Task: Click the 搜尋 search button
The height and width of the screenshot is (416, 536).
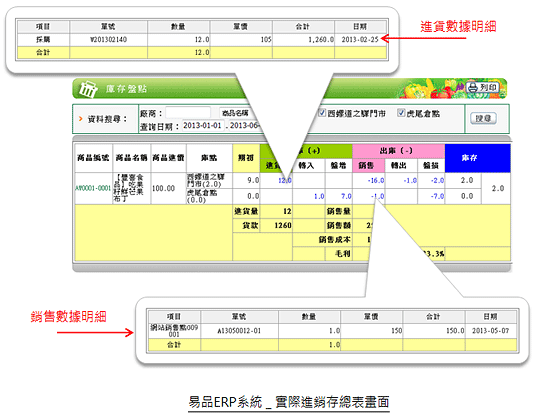Action: coord(483,118)
